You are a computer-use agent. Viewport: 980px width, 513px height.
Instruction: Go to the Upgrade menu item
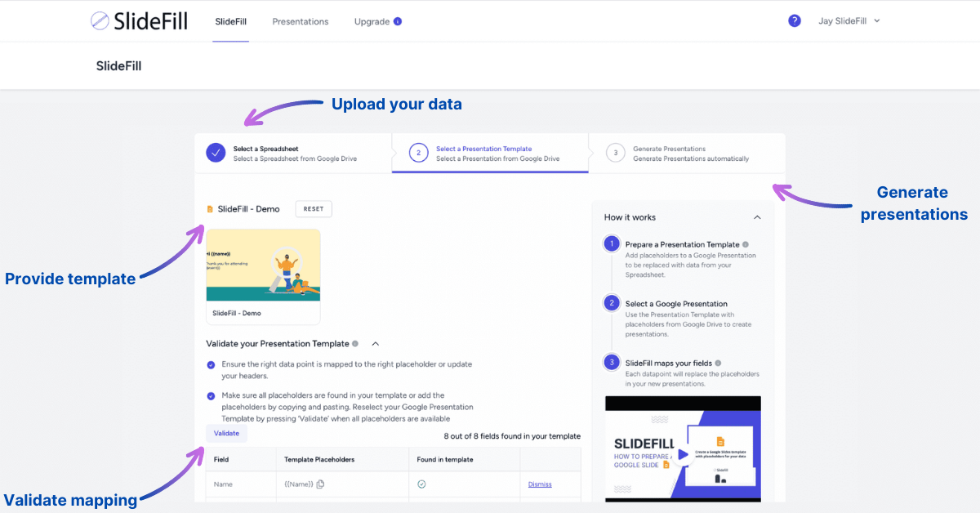(x=372, y=22)
